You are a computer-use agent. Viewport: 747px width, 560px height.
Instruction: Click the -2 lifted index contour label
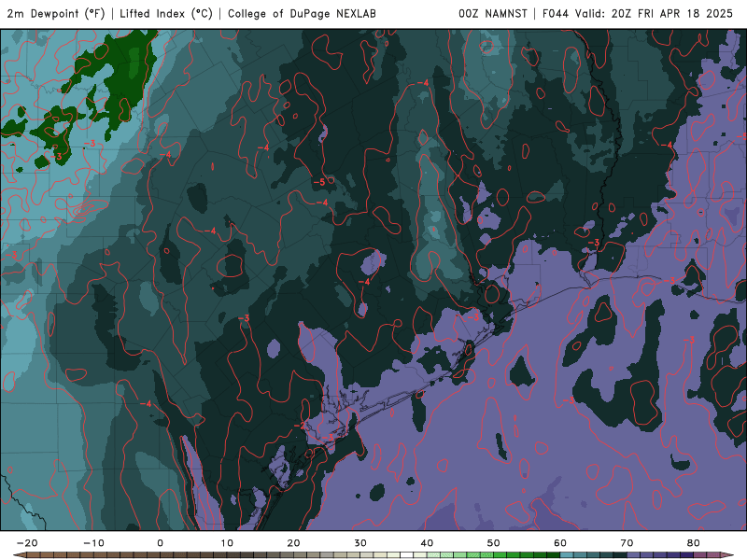pyautogui.click(x=299, y=426)
